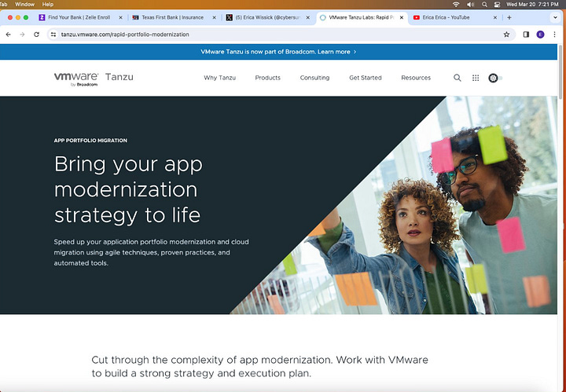Click the Bring your app modernization headline

(128, 189)
